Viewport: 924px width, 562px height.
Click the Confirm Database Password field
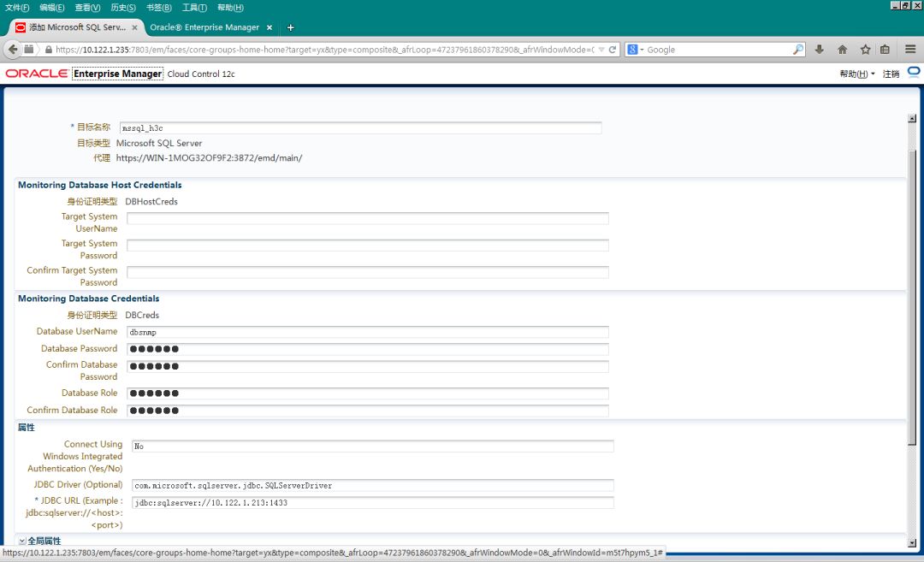tap(368, 366)
